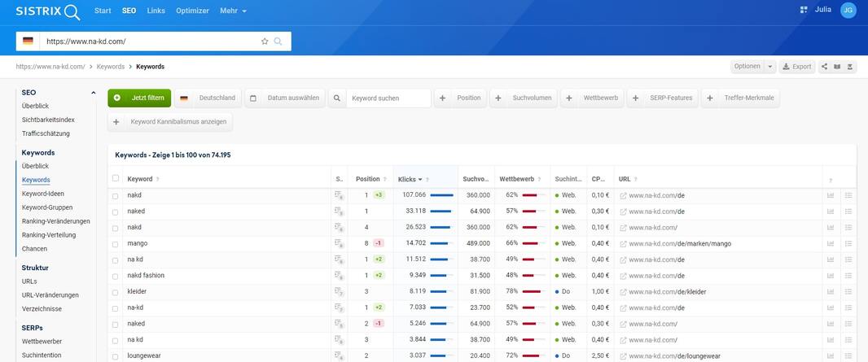Click the star favorite icon in search bar

265,41
